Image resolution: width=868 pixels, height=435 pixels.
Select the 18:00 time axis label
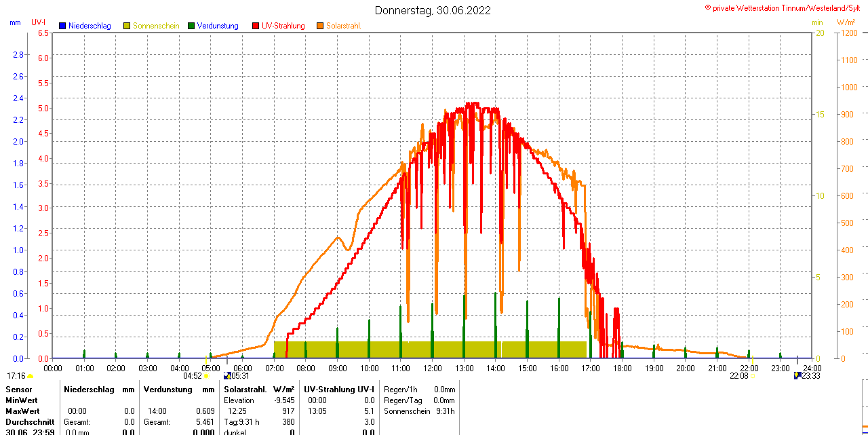(x=623, y=368)
